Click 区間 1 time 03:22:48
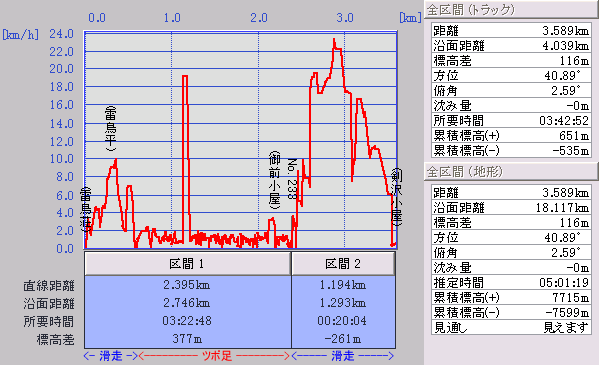This screenshot has width=599, height=365. (187, 321)
